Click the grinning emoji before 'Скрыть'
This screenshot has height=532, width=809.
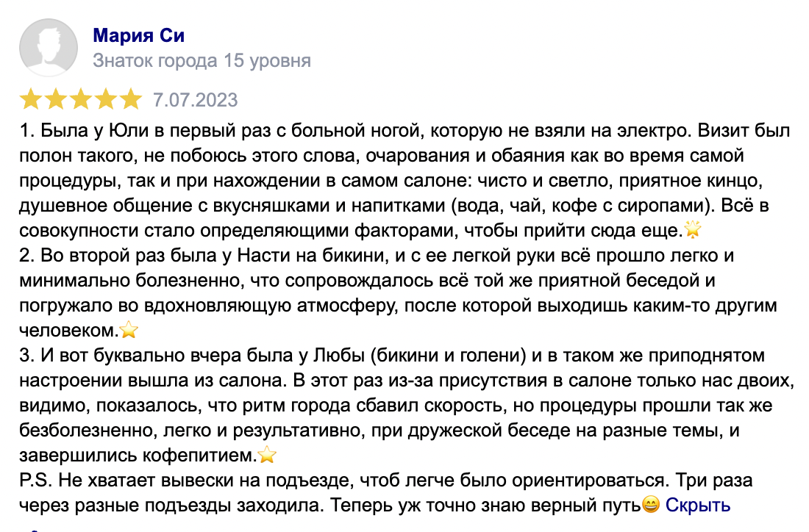click(x=650, y=506)
